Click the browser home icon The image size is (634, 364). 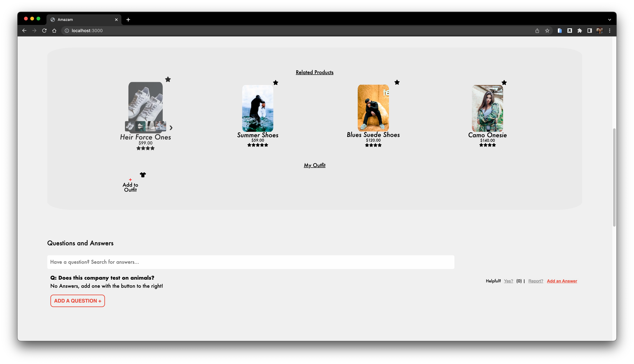tap(54, 31)
